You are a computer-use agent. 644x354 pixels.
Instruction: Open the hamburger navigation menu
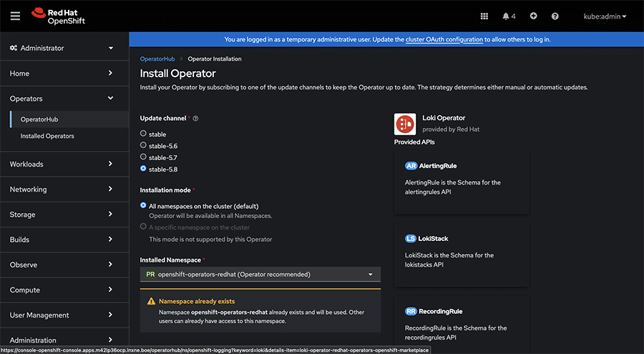coord(15,16)
